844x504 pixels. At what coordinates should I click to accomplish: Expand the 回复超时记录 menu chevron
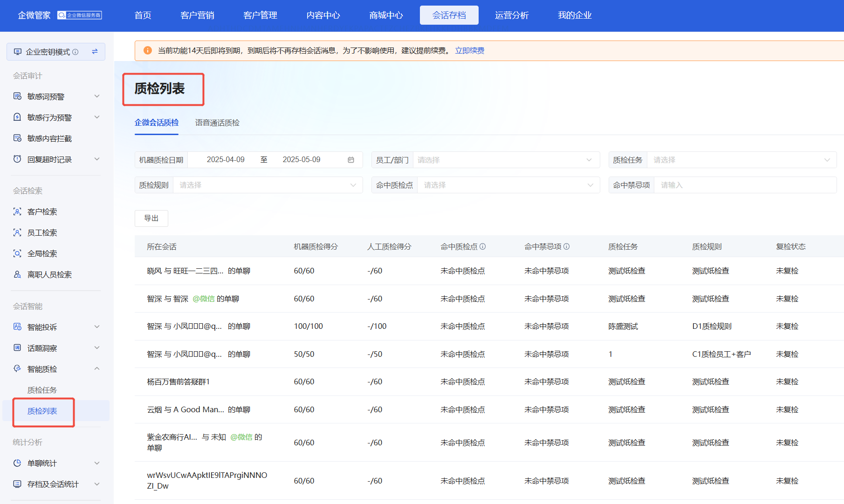97,159
